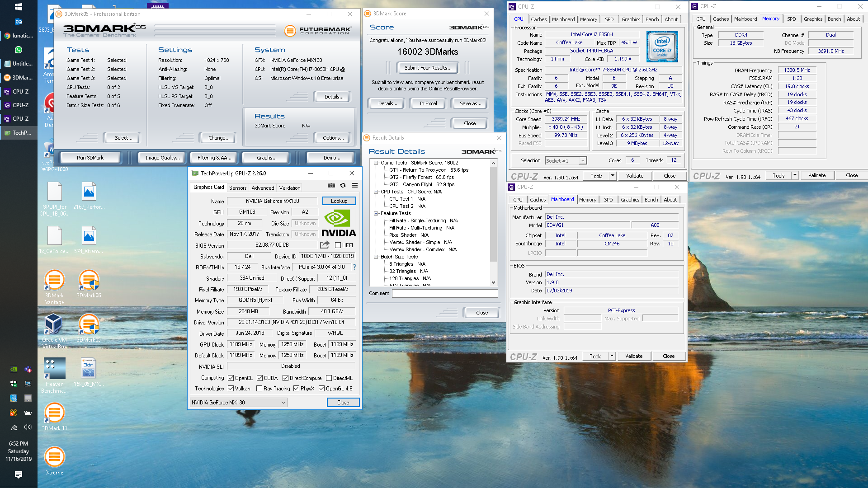Toggle the OpenCL checkbox
The width and height of the screenshot is (868, 488).
coord(231,378)
